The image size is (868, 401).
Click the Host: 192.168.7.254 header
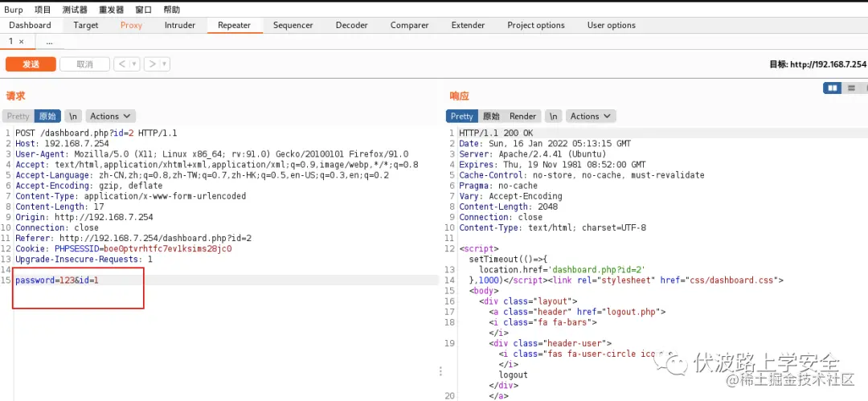62,144
